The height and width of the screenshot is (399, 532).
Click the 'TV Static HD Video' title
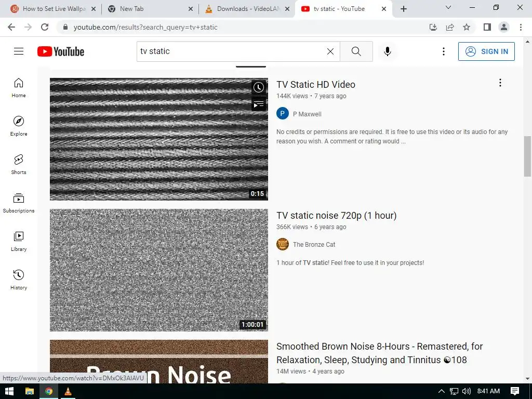(315, 85)
